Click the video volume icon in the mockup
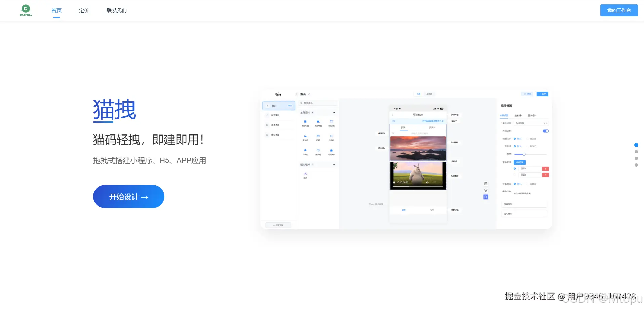Viewport: 644px width, 309px height. pyautogui.click(x=427, y=182)
